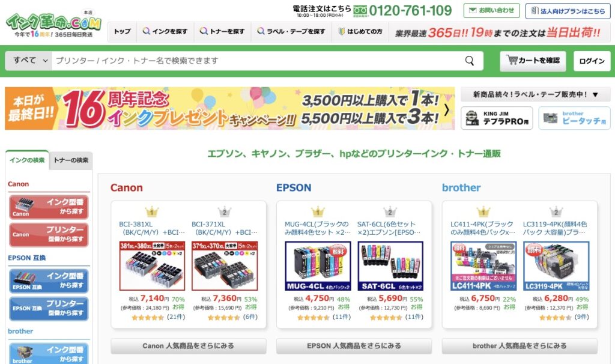Click Canon インク型番から探す sidebar button
The height and width of the screenshot is (364, 615).
point(49,207)
